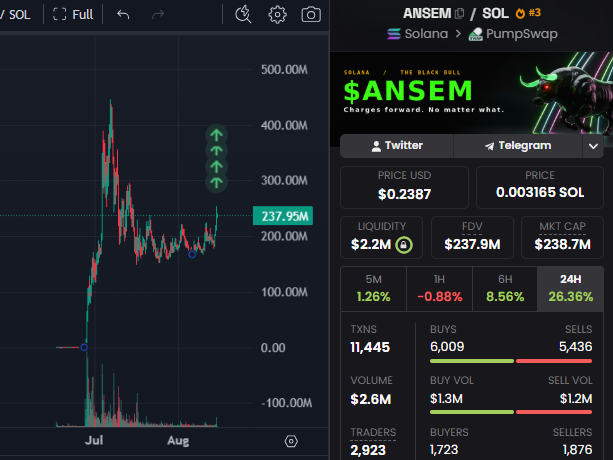The width and height of the screenshot is (613, 460).
Task: Open Full screen chart mode
Action: point(73,14)
